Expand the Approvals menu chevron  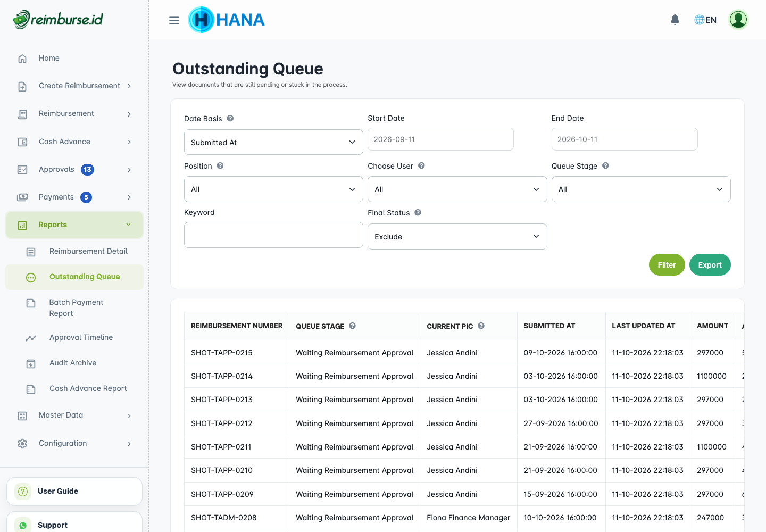(129, 170)
